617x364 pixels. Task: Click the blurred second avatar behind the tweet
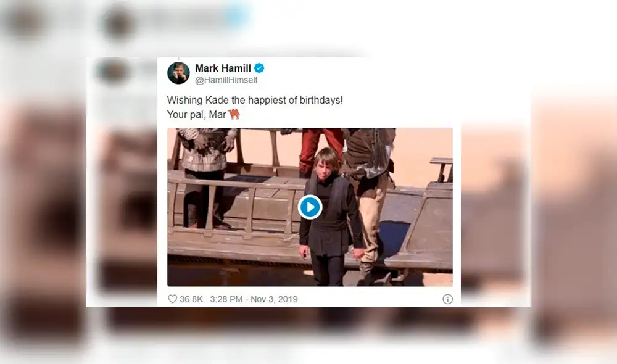112,72
